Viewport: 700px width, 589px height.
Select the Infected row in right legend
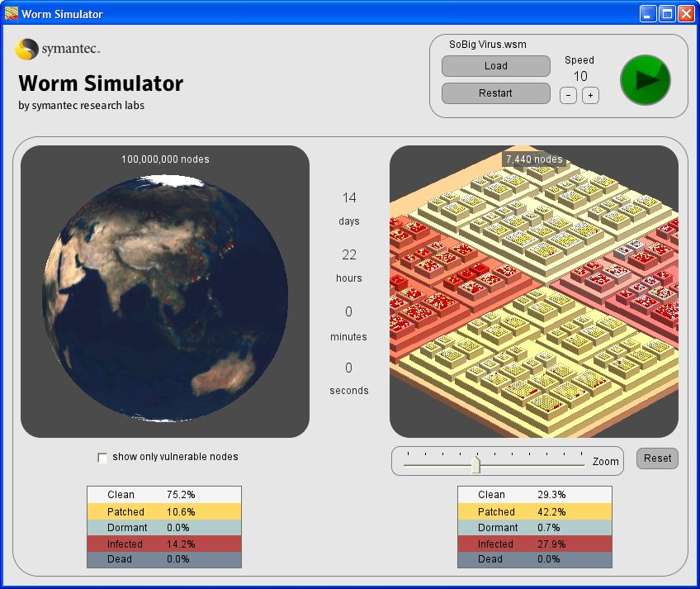(535, 544)
